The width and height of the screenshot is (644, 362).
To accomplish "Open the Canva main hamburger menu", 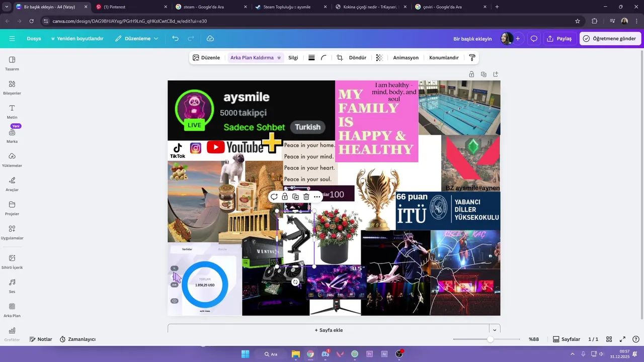I will click(x=12, y=39).
